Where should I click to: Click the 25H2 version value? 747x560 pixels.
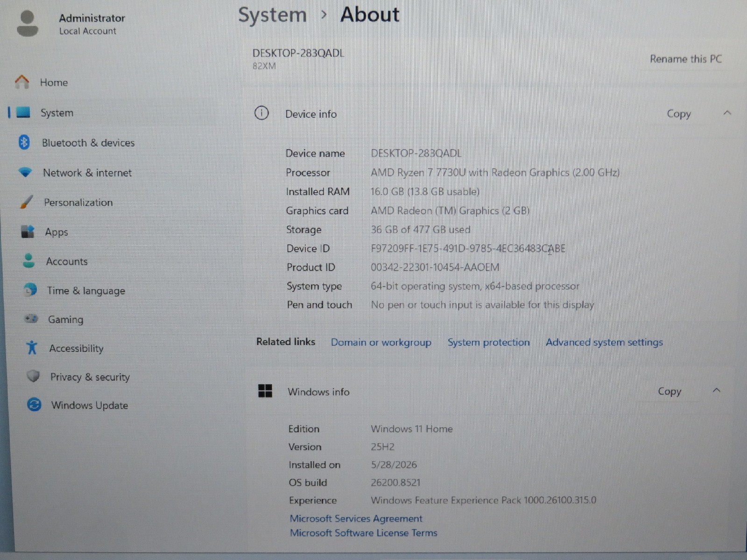coord(382,447)
